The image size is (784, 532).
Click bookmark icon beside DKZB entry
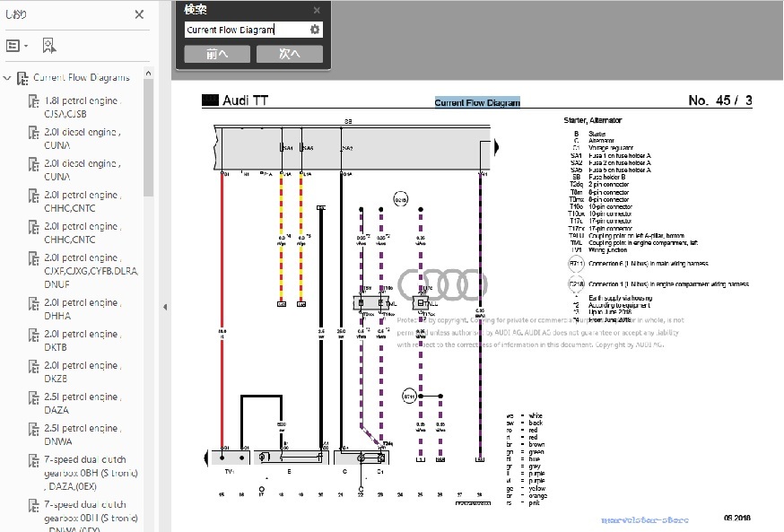click(33, 367)
